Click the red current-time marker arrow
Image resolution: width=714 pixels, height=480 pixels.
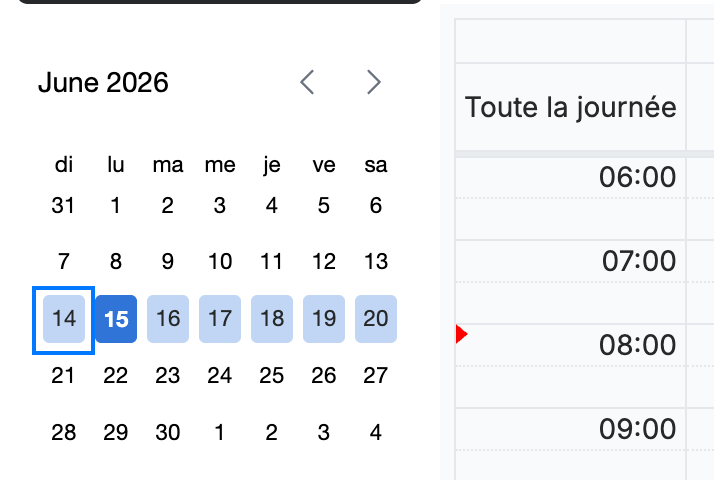[462, 334]
